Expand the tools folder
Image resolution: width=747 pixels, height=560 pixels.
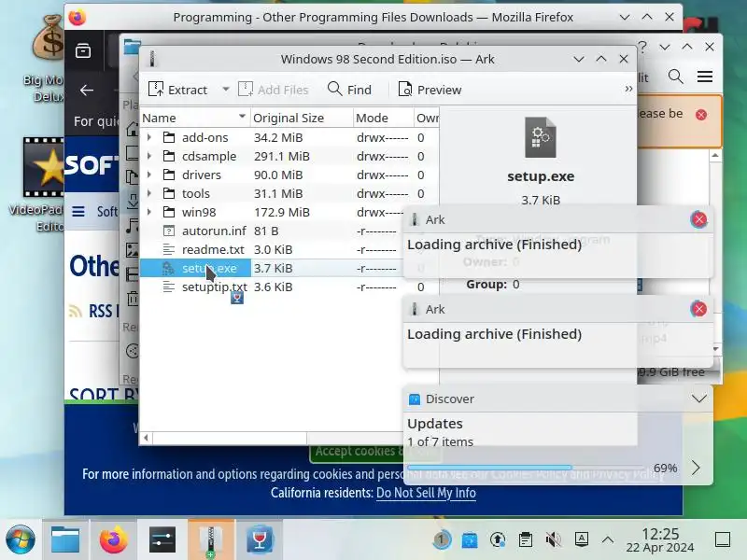[149, 193]
